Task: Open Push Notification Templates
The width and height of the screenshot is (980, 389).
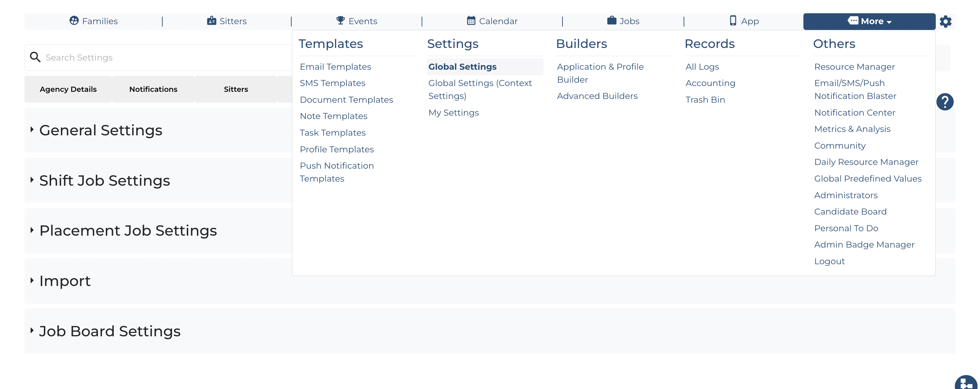Action: point(337,172)
